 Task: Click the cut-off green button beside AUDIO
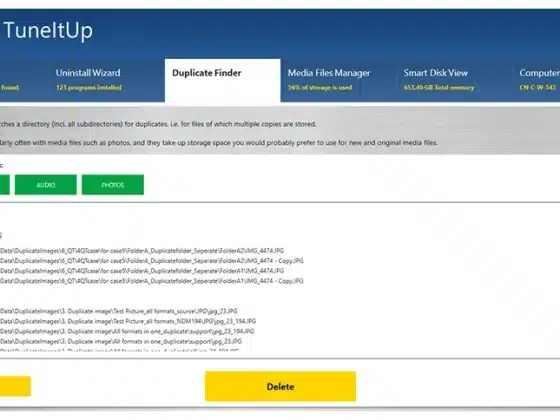[5, 185]
